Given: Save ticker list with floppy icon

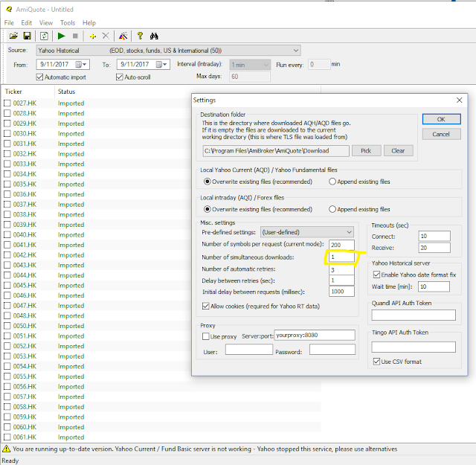Looking at the screenshot, I should (x=27, y=36).
